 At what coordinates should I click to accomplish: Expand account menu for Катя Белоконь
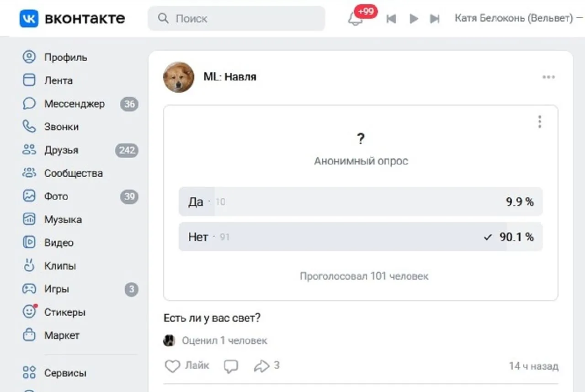pos(519,18)
